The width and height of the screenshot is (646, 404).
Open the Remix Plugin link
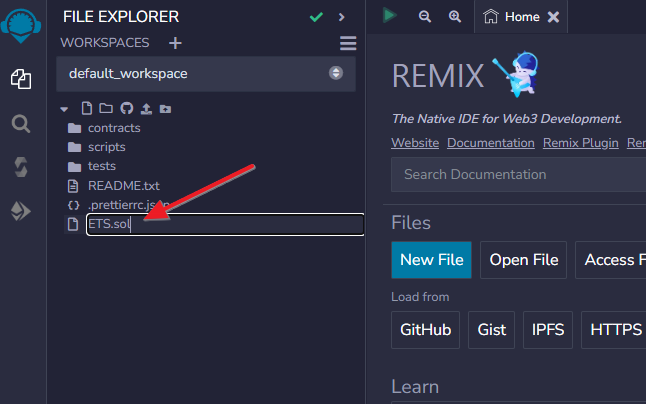coord(580,143)
